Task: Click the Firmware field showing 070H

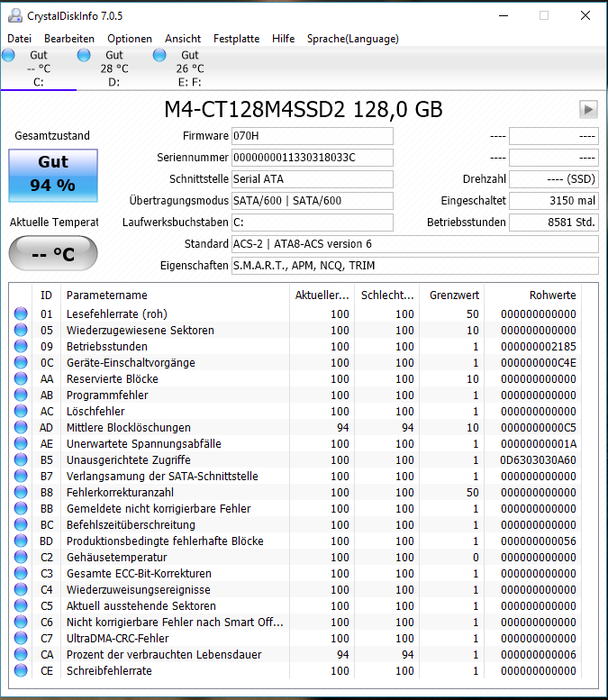Action: click(x=312, y=136)
